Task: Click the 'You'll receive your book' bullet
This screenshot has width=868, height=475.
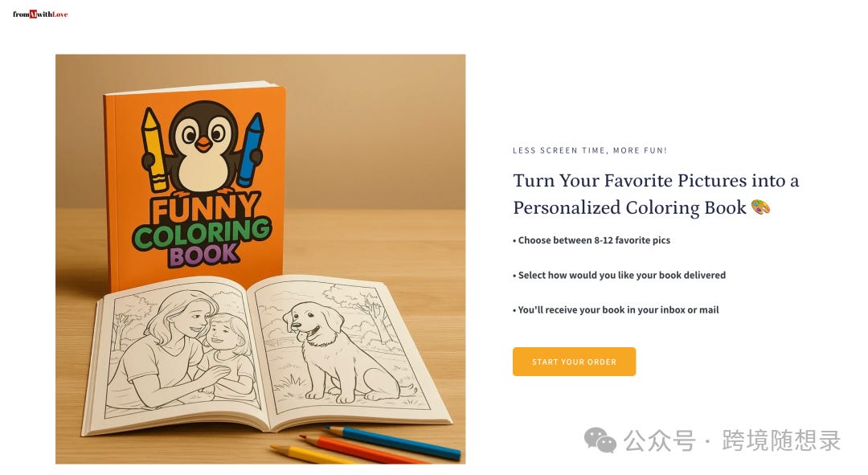Action: (x=616, y=310)
